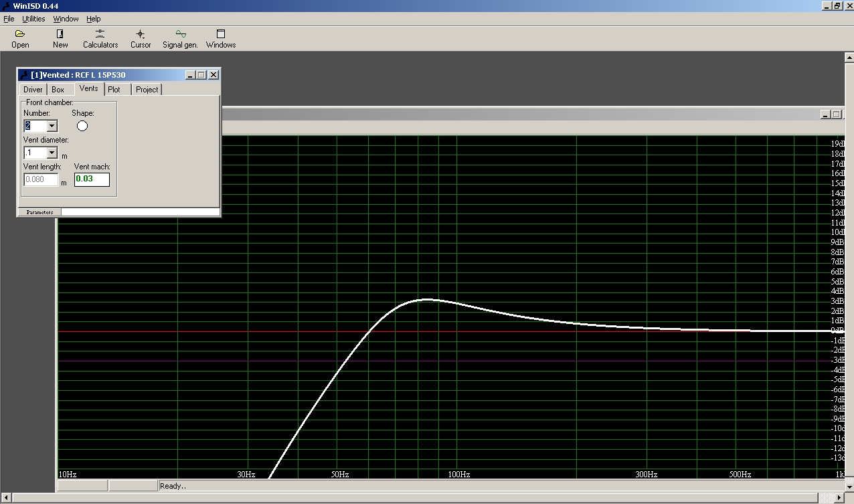Click the Vent mach value box

click(92, 179)
